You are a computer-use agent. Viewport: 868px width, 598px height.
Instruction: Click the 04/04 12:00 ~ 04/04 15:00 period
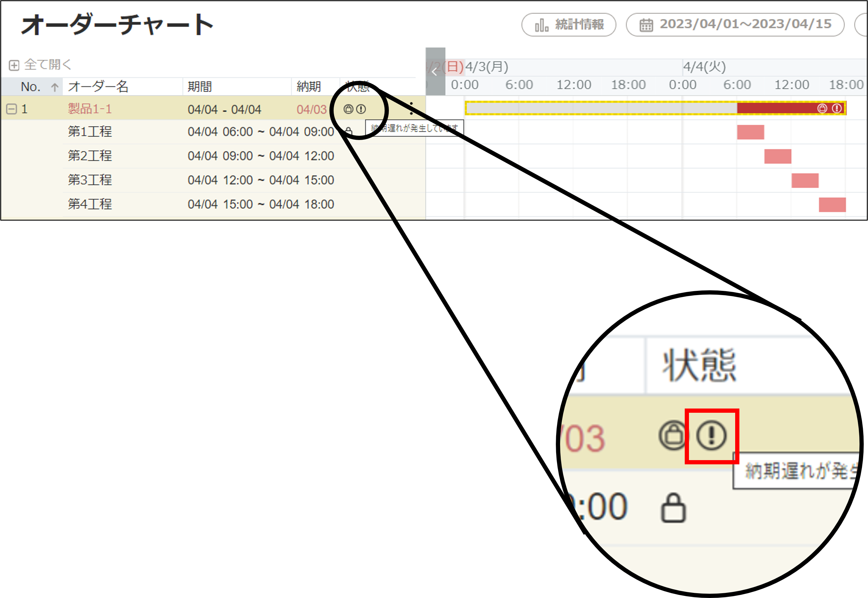(x=261, y=180)
